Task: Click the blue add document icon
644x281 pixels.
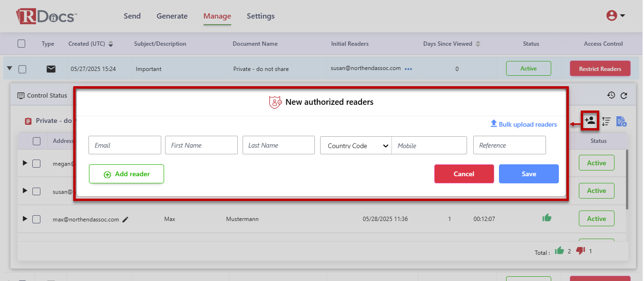Action: click(x=621, y=121)
